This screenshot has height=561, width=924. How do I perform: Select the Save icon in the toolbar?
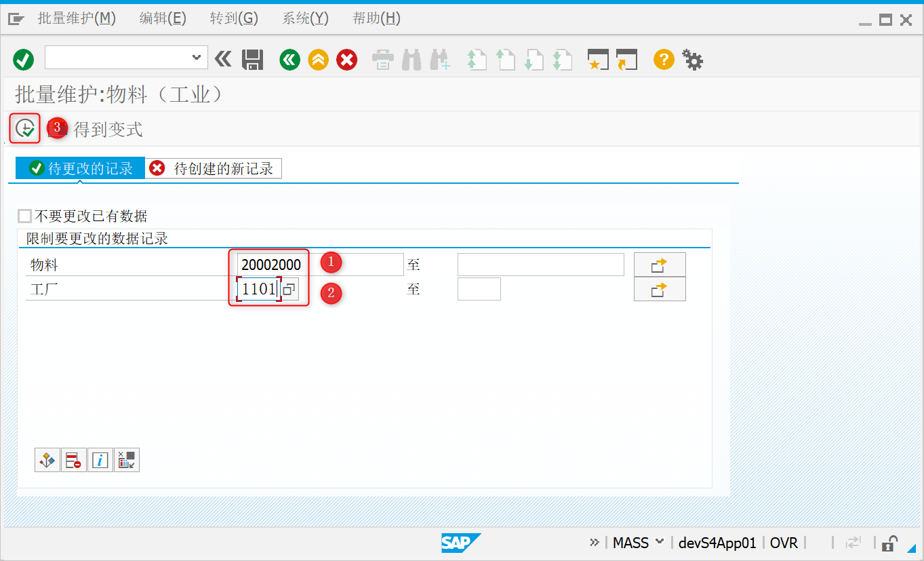click(x=252, y=59)
